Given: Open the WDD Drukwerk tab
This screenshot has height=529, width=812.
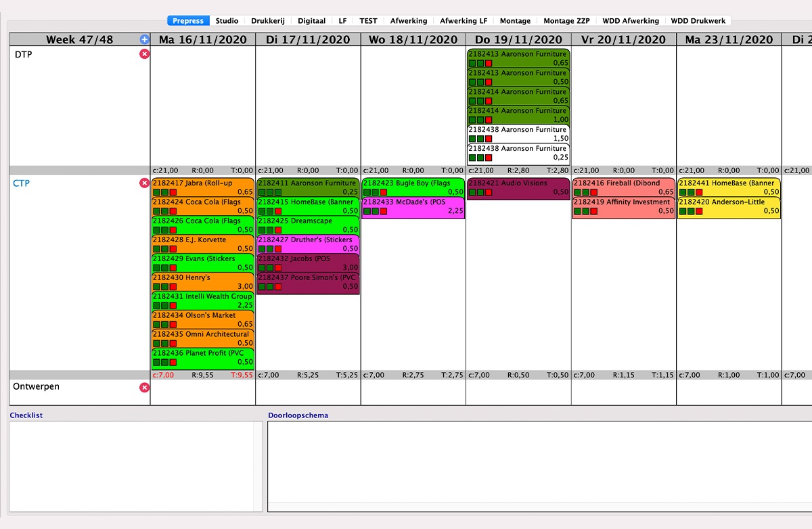Looking at the screenshot, I should 698,21.
